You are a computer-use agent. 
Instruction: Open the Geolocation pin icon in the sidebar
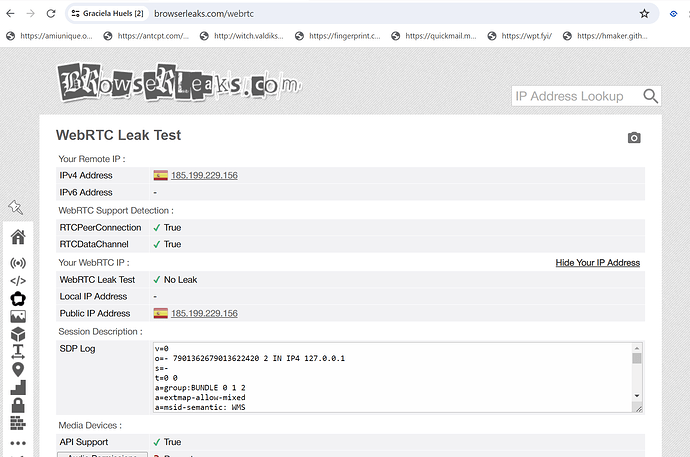pyautogui.click(x=18, y=369)
